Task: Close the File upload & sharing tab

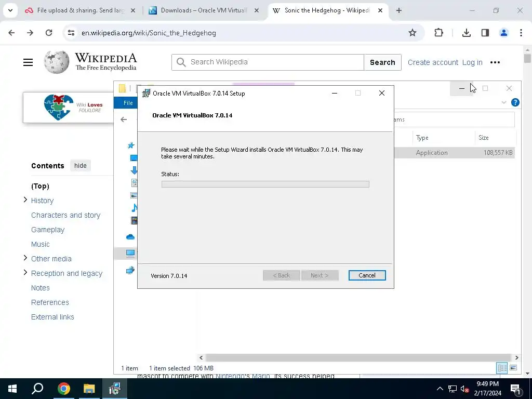Action: click(133, 10)
